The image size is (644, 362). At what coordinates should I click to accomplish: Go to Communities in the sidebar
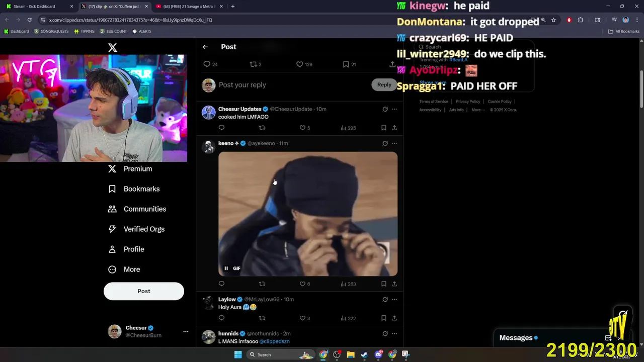137,209
